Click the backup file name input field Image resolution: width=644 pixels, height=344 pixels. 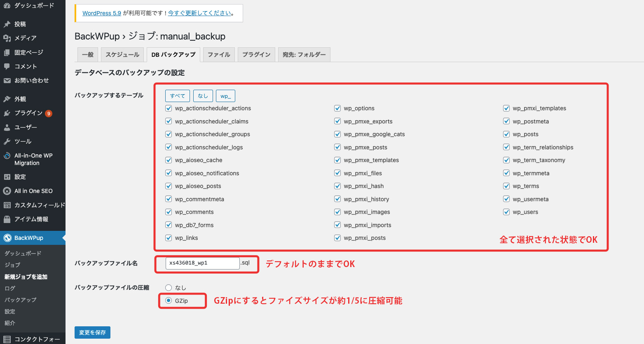coord(202,263)
